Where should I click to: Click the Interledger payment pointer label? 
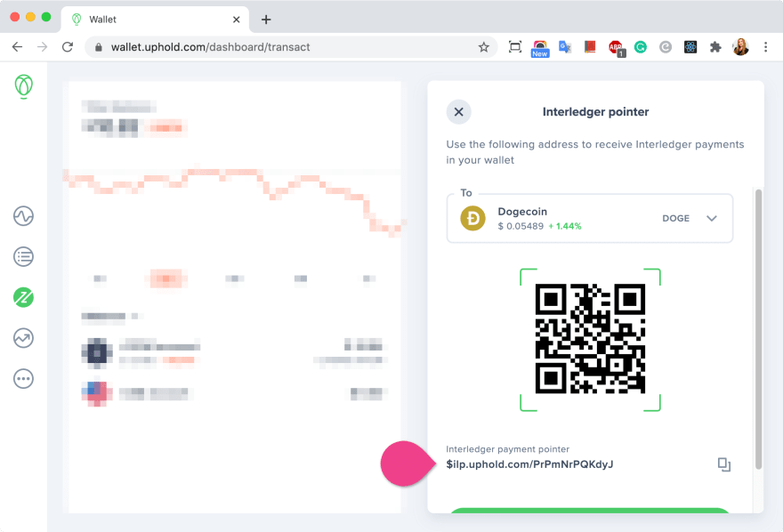[x=507, y=449]
